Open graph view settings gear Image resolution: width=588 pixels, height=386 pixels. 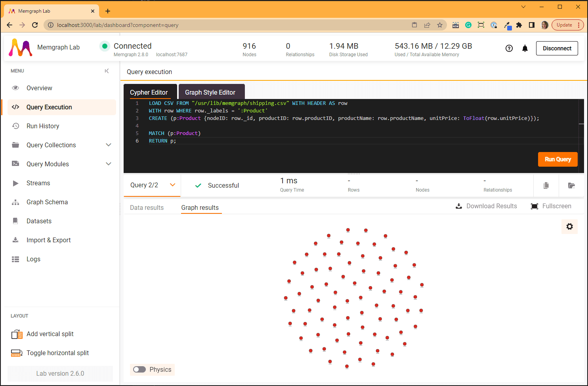tap(569, 226)
